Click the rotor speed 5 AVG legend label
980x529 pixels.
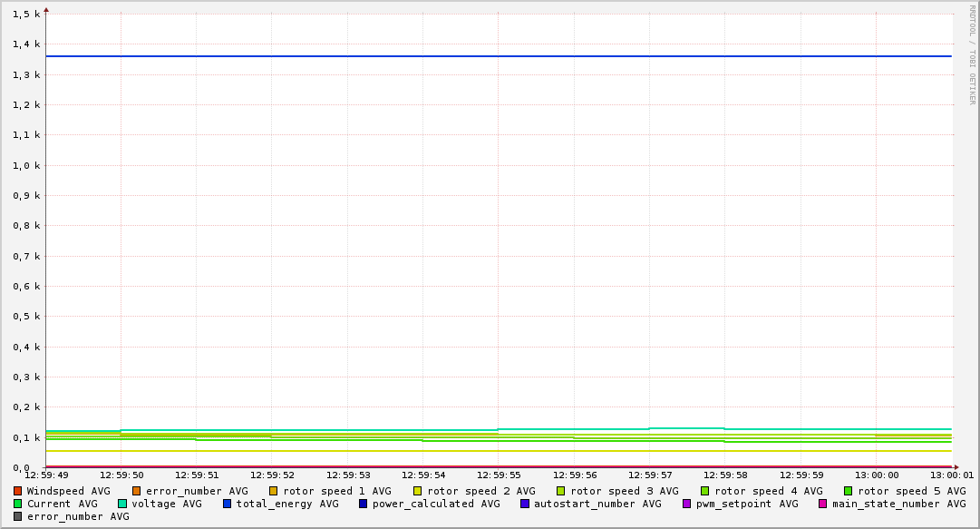click(x=911, y=491)
